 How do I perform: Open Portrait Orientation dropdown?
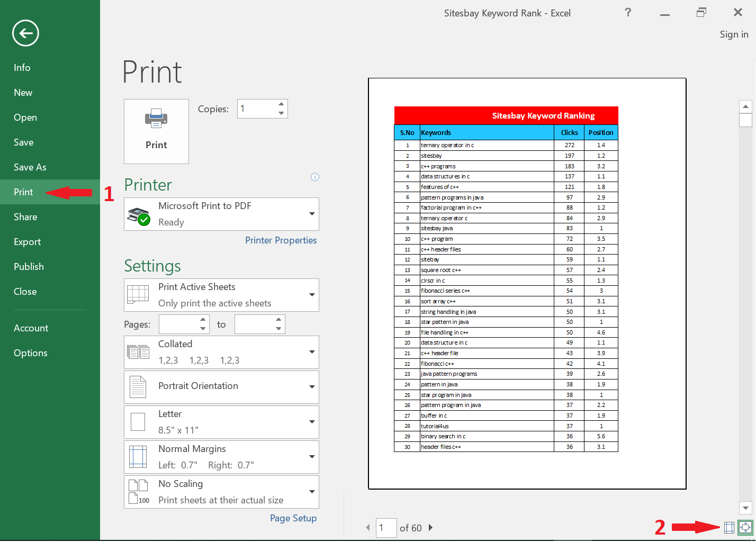click(x=221, y=387)
